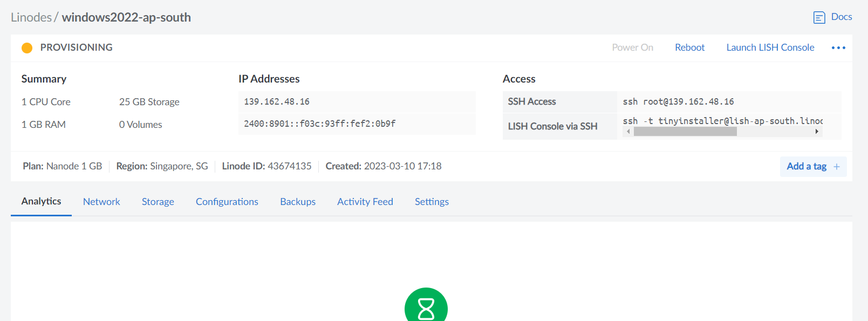The image size is (868, 321).
Task: Click the plus icon beside Add a tag
Action: pyautogui.click(x=836, y=167)
